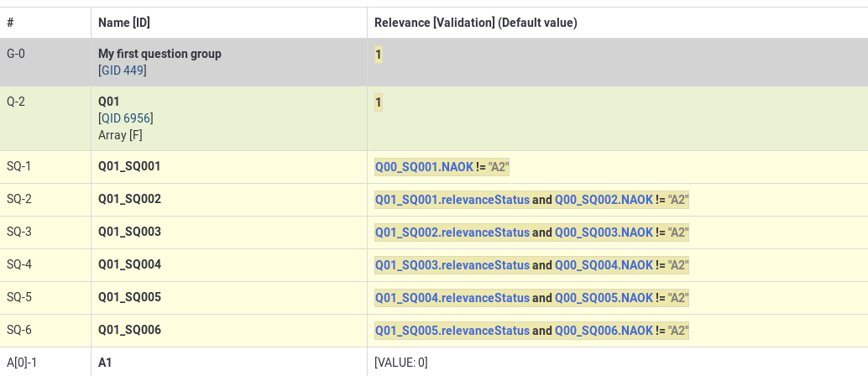Click the [VALUE: 0] cell for A1

coord(401,363)
